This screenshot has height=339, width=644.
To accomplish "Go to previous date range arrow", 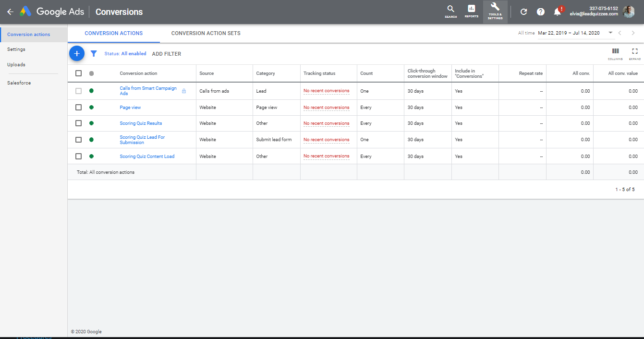I will 620,33.
